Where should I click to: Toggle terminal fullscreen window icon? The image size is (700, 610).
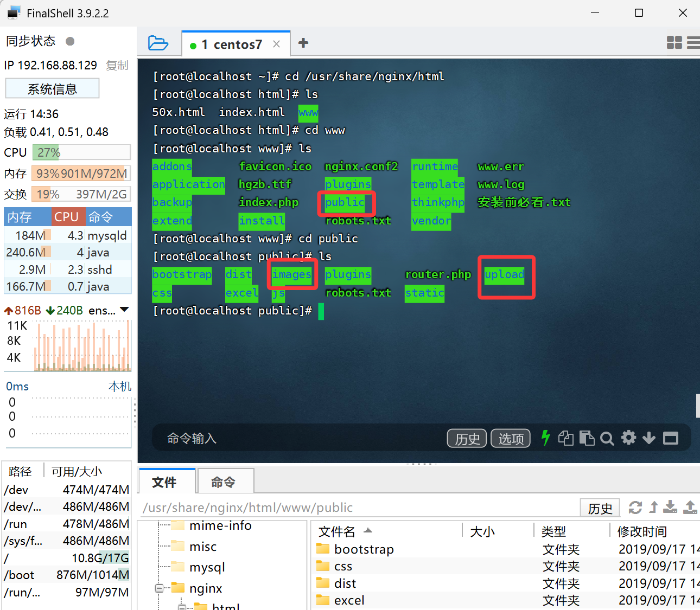point(671,438)
